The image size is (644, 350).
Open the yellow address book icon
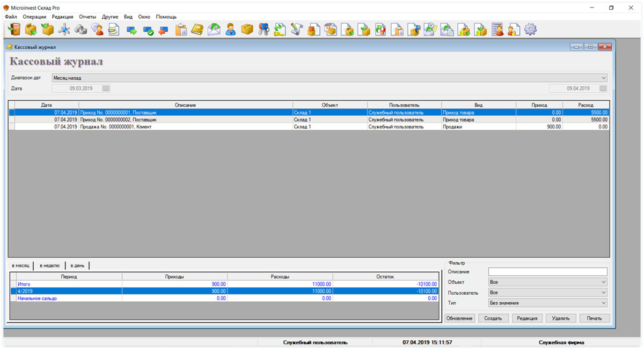pyautogui.click(x=197, y=29)
